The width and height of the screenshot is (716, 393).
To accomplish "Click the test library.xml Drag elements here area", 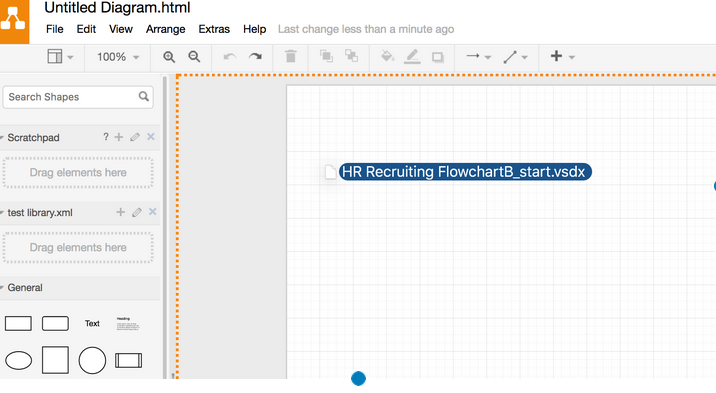I will [78, 247].
